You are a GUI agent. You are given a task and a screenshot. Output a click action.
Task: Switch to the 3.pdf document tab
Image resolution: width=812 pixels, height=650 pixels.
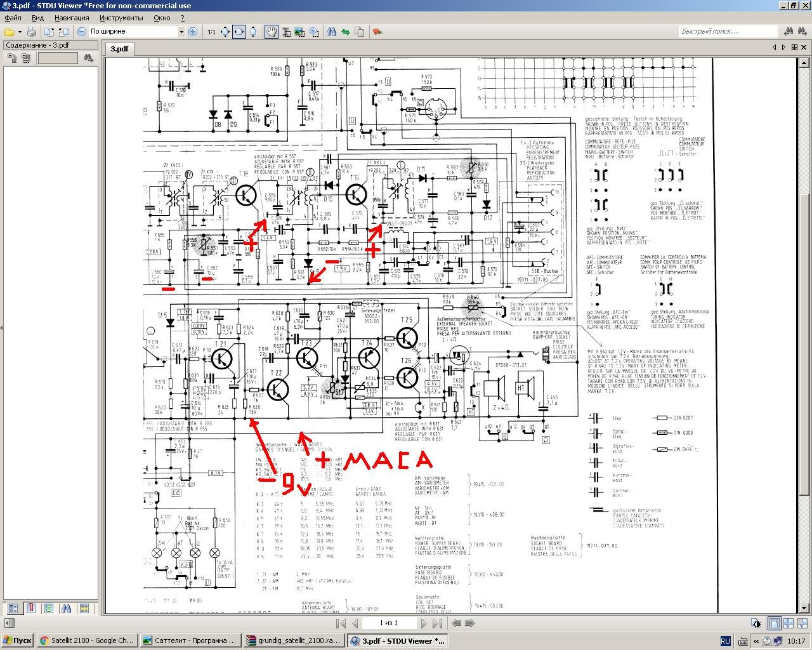[x=119, y=48]
